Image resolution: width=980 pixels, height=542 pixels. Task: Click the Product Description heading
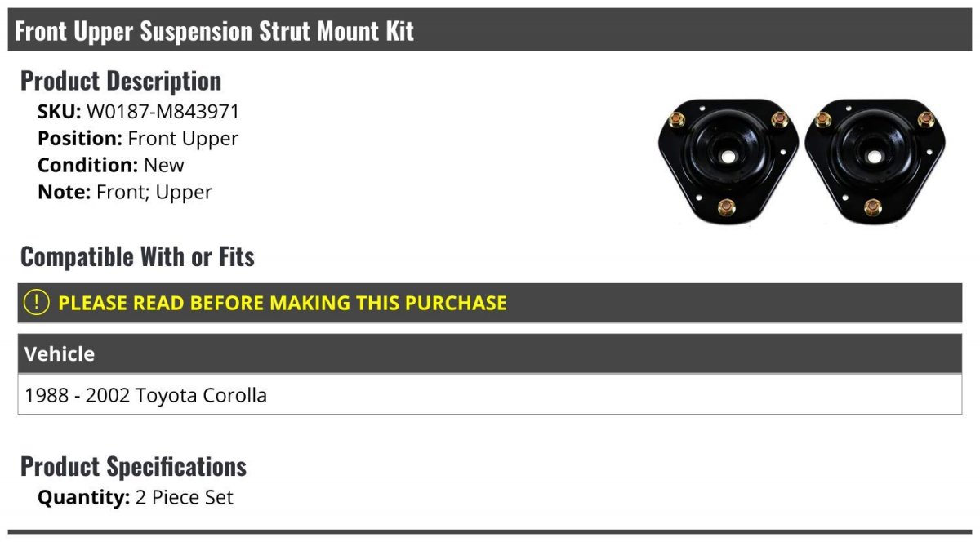(121, 80)
